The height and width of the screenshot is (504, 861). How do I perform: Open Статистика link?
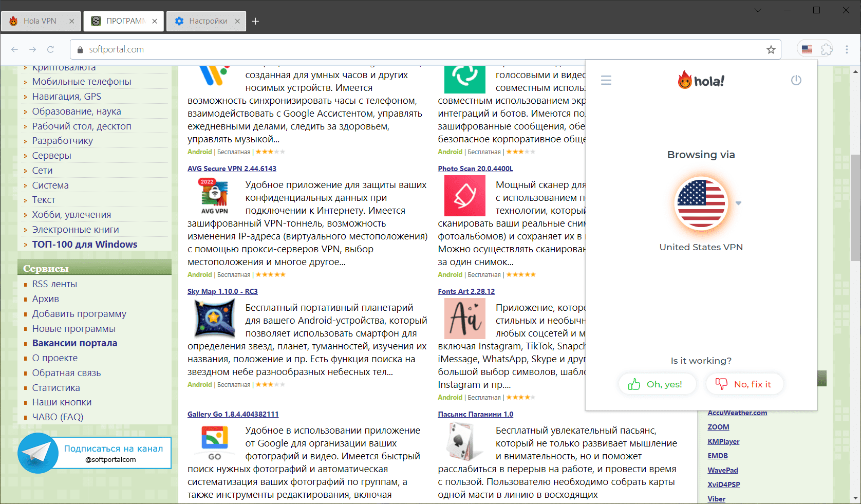pyautogui.click(x=56, y=388)
